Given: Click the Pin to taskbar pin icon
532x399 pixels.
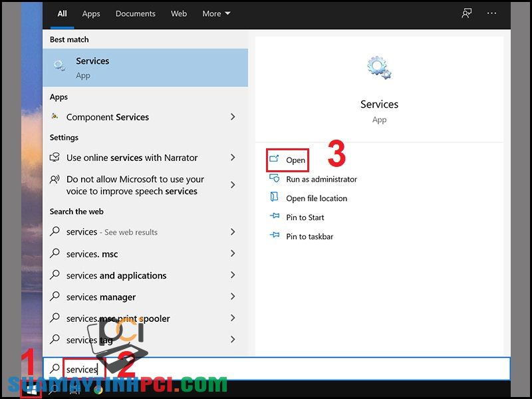Looking at the screenshot, I should (275, 235).
